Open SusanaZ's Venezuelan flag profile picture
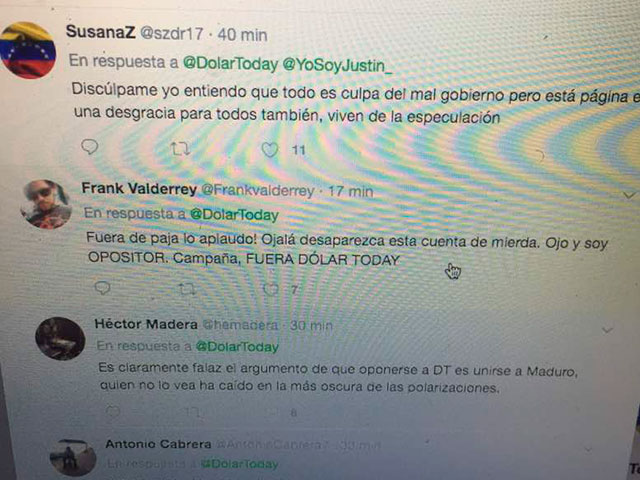Viewport: 640px width, 480px height. [x=28, y=50]
